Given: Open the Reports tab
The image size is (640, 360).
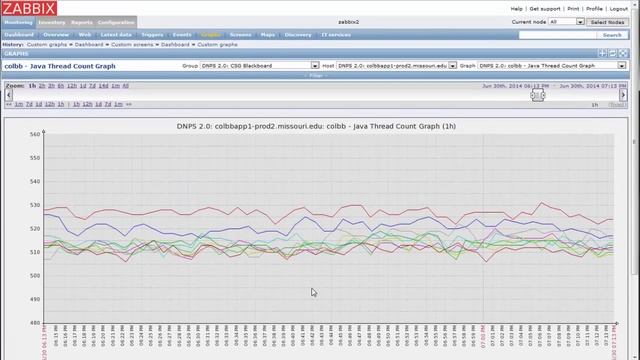Looking at the screenshot, I should coord(82,22).
